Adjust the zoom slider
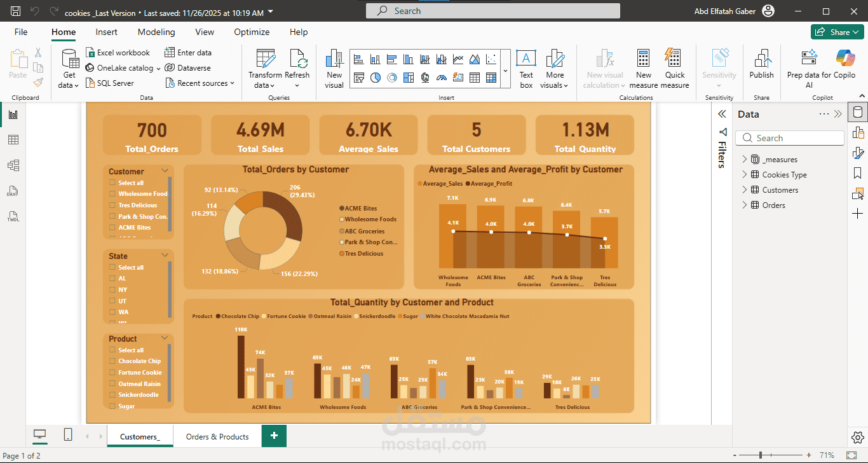The width and height of the screenshot is (868, 463). coord(761,455)
